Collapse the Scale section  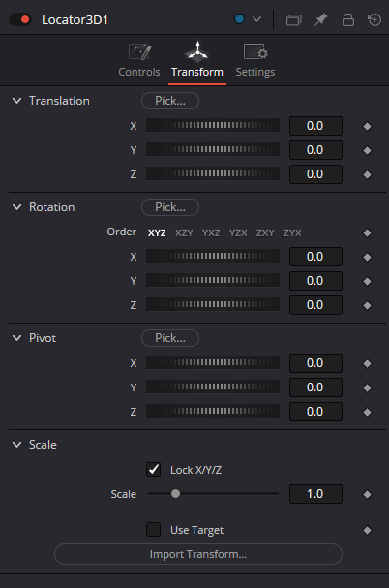click(16, 445)
